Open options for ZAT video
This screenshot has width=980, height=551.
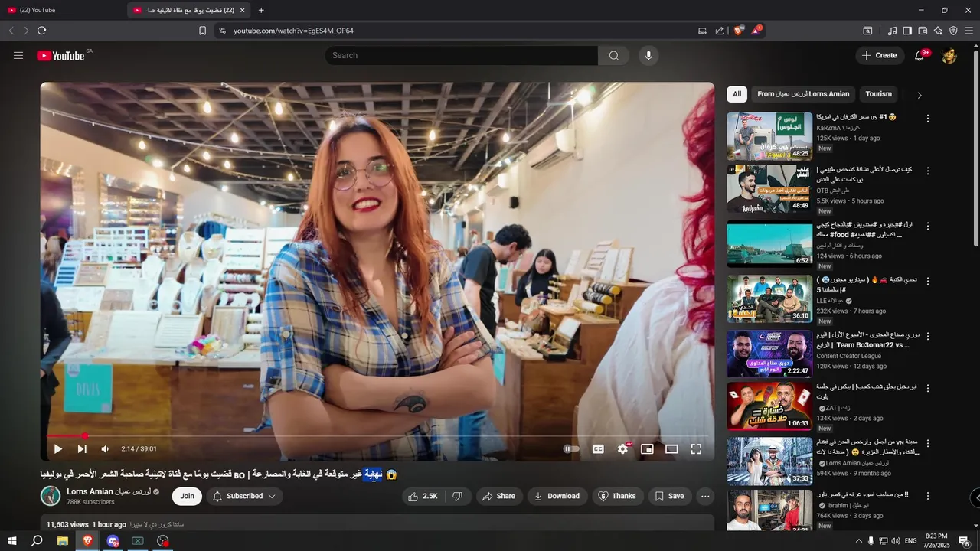928,388
